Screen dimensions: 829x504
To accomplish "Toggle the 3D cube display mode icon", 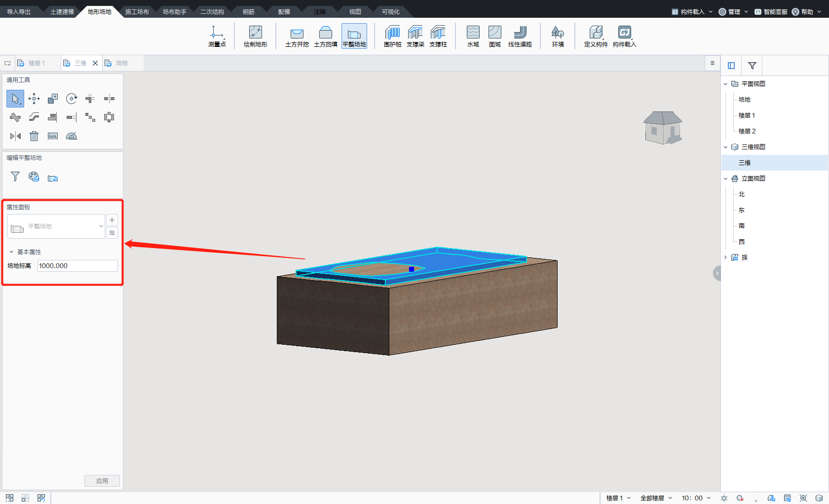I will pyautogui.click(x=819, y=498).
